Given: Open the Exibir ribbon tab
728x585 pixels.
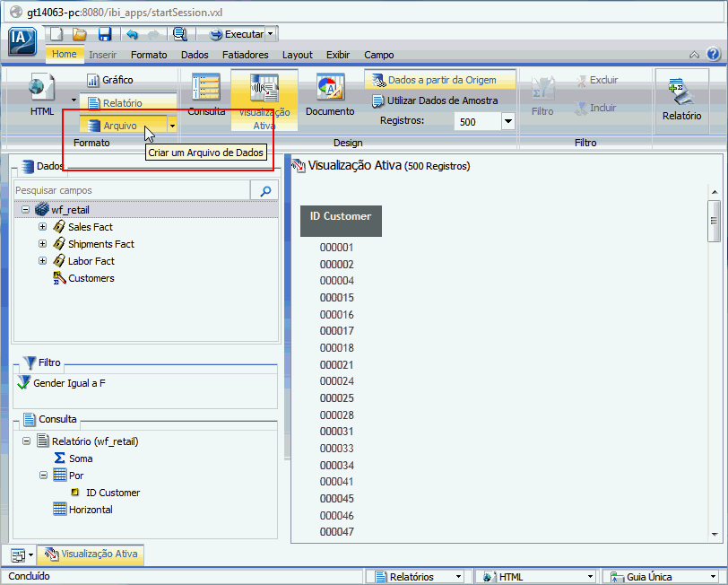Looking at the screenshot, I should (x=337, y=55).
